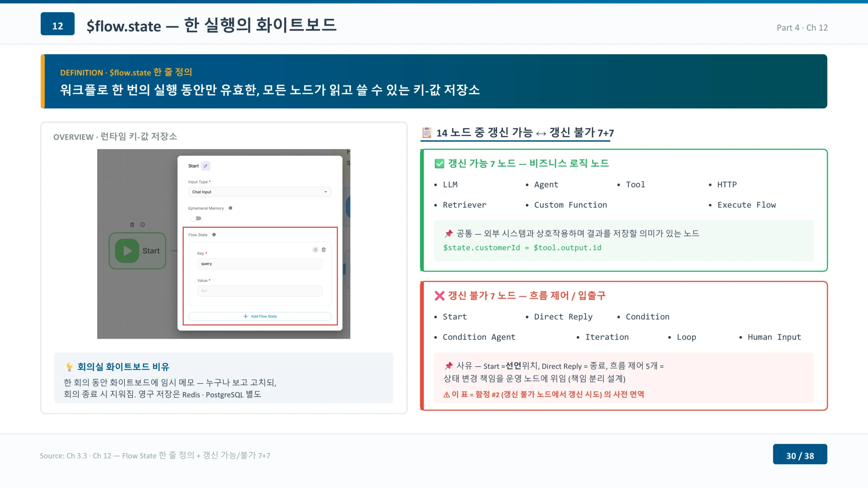Click the Tool list item

(x=635, y=185)
